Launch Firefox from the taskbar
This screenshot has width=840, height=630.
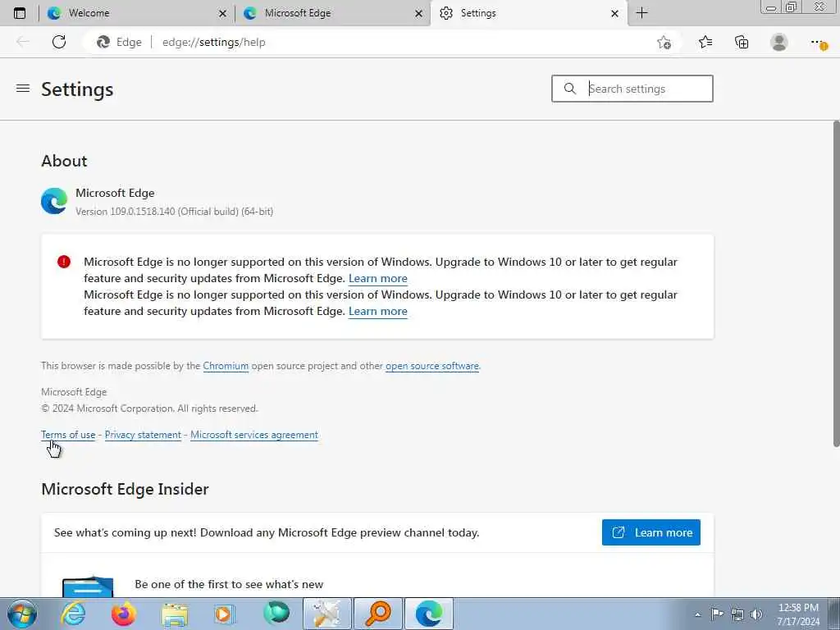(124, 614)
